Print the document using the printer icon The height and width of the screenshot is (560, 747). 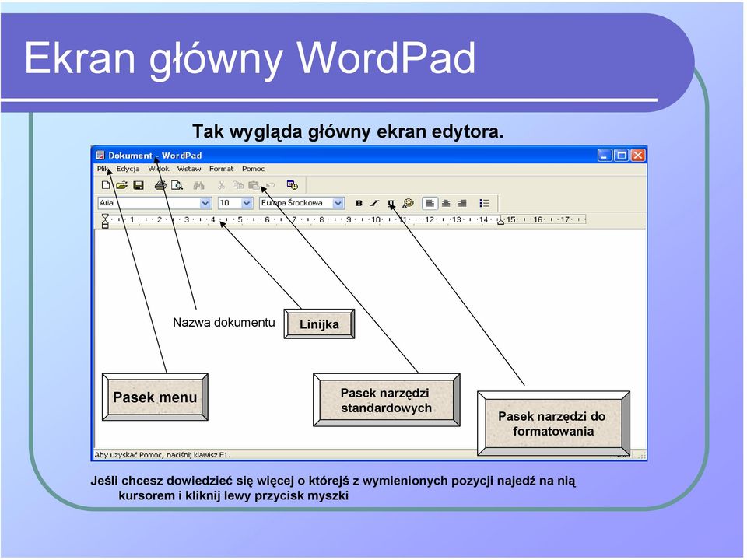coord(160,185)
